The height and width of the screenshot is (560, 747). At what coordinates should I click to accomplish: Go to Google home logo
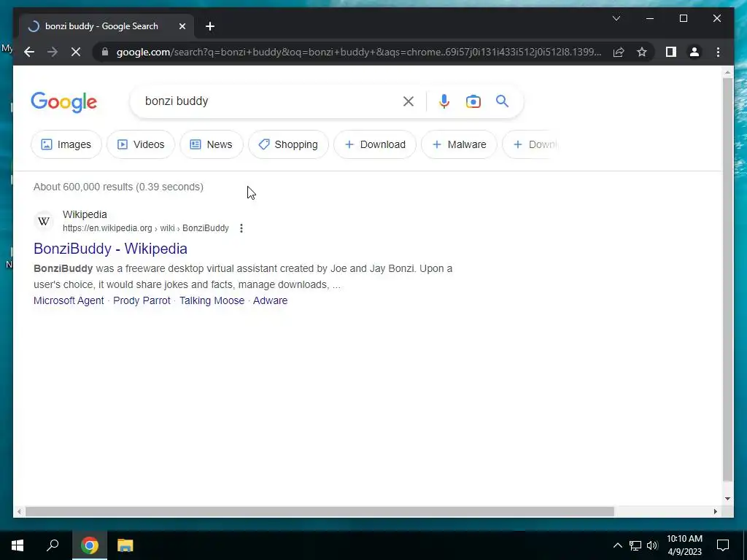point(64,102)
